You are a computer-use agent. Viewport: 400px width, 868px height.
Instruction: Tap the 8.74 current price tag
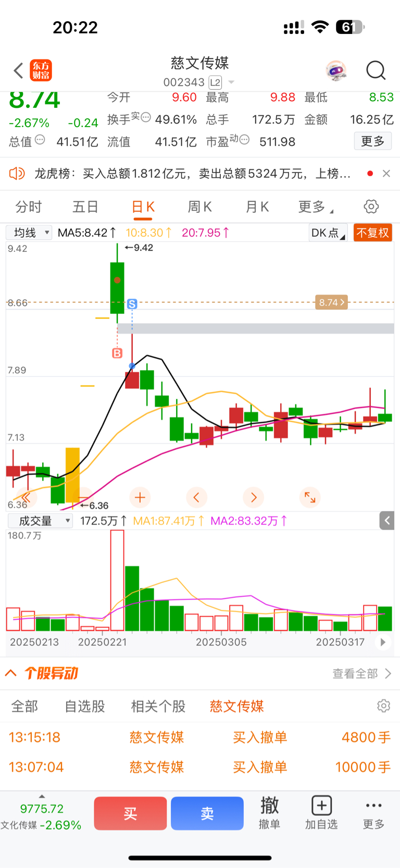pyautogui.click(x=331, y=302)
